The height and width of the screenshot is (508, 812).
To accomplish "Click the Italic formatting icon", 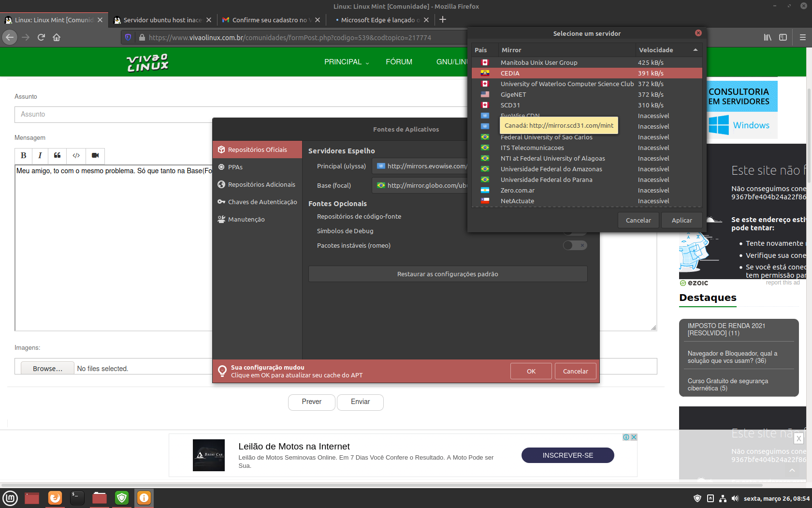I will tap(40, 155).
